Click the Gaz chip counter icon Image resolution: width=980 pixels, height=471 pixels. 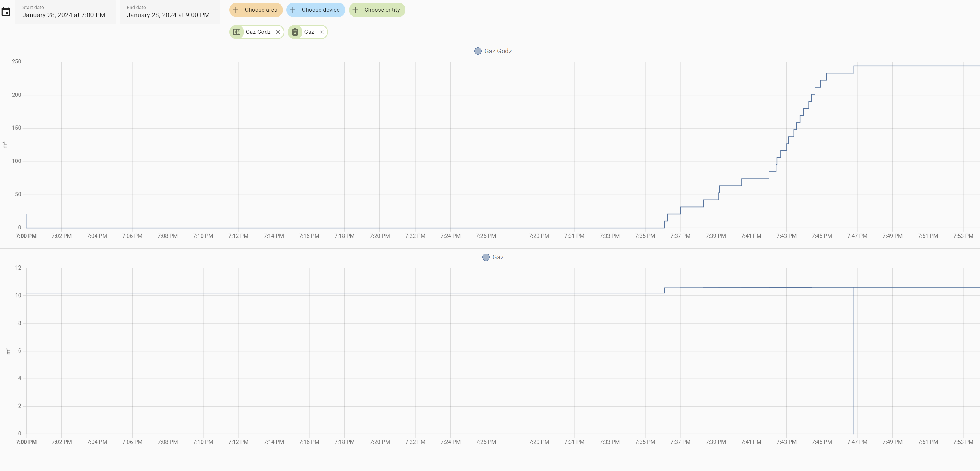(x=295, y=32)
